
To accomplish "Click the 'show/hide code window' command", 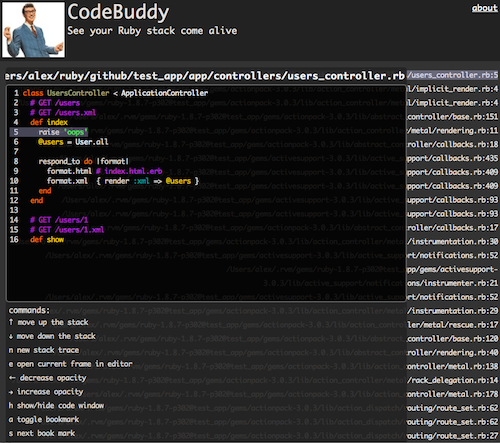I will tap(56, 406).
